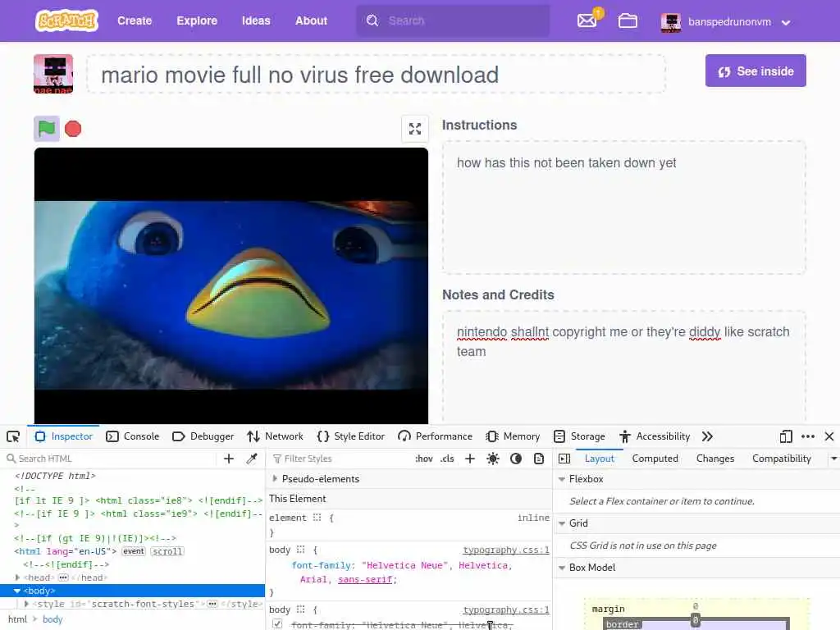Viewport: 840px width, 630px height.
Task: Show more devtools tabs with the double chevron
Action: click(707, 436)
